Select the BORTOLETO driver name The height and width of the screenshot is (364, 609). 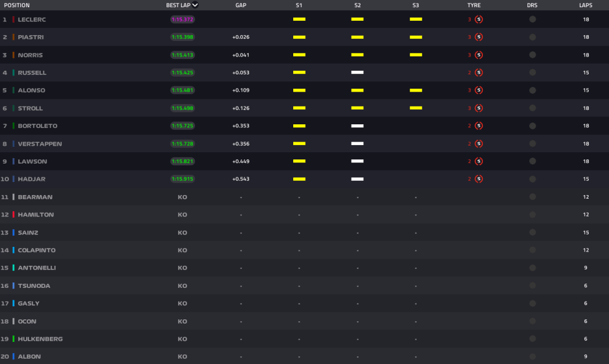click(x=37, y=126)
